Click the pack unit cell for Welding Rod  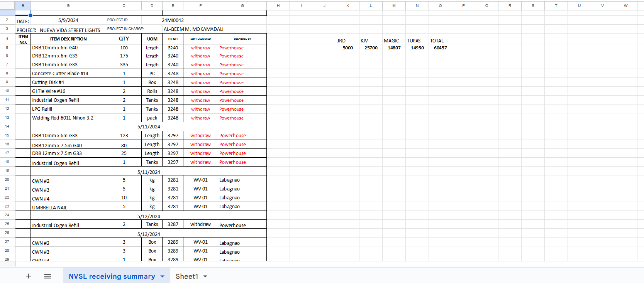point(152,118)
